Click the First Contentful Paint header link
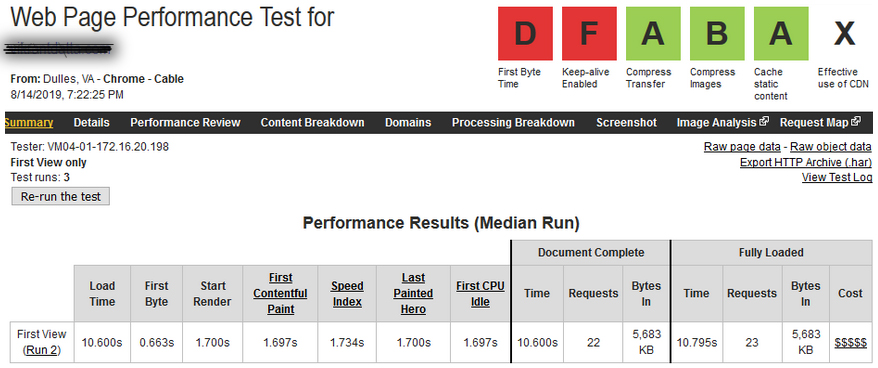The height and width of the screenshot is (368, 878). [x=281, y=294]
